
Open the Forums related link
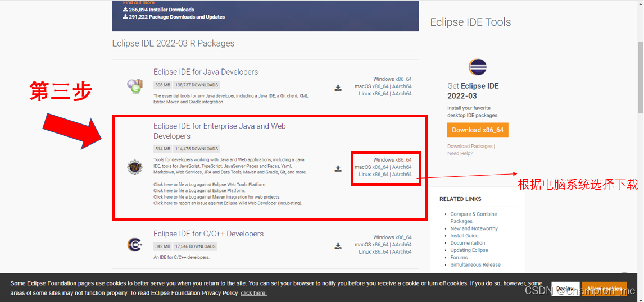coord(459,258)
